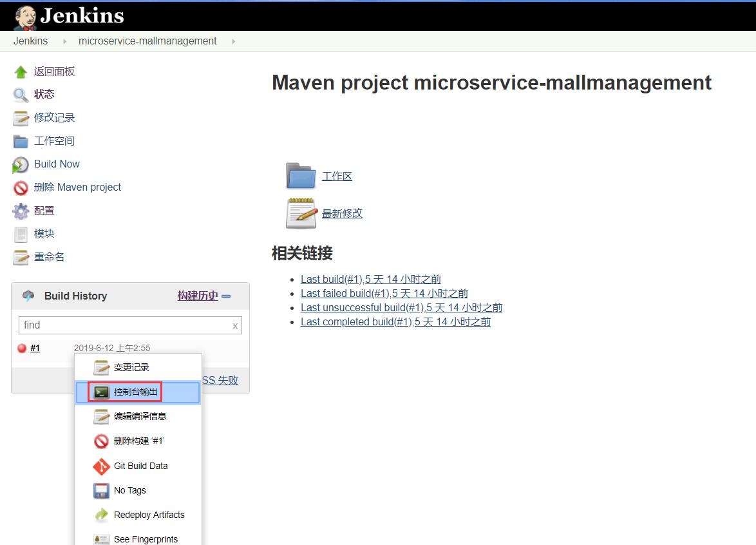The width and height of the screenshot is (756, 545).
Task: Open the 修改记录 sidebar link
Action: pos(55,118)
